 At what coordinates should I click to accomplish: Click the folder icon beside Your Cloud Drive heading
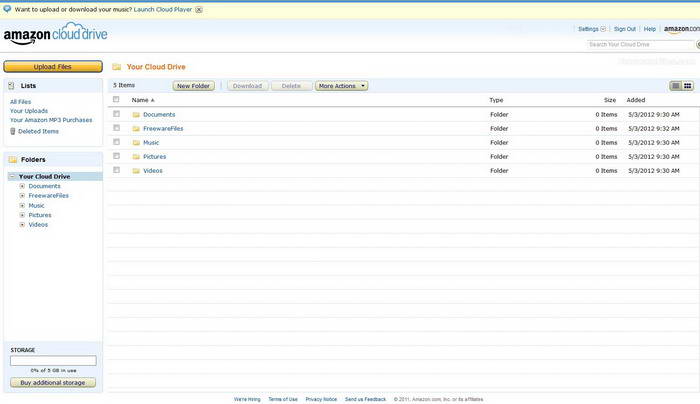(117, 67)
